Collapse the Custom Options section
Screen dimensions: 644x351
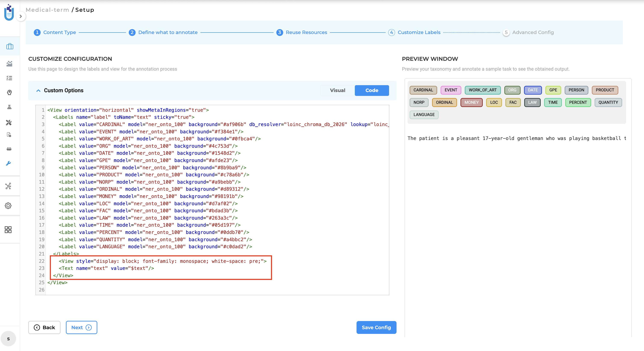click(x=38, y=90)
